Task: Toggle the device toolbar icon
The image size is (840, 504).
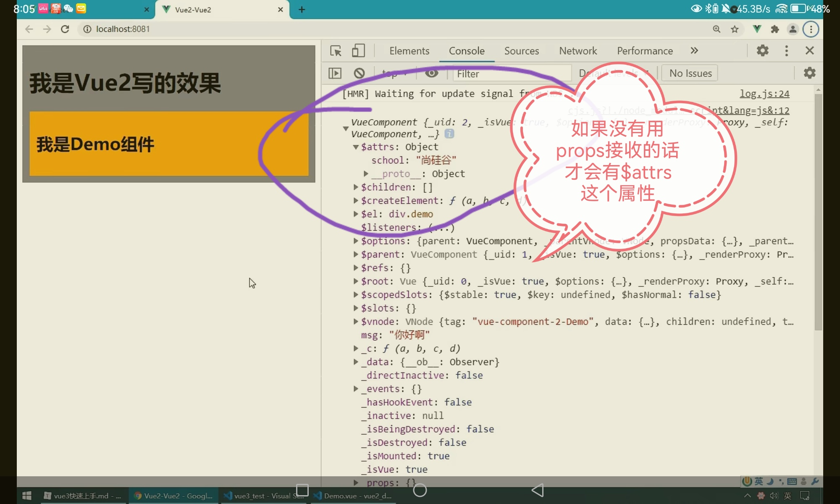Action: point(358,51)
